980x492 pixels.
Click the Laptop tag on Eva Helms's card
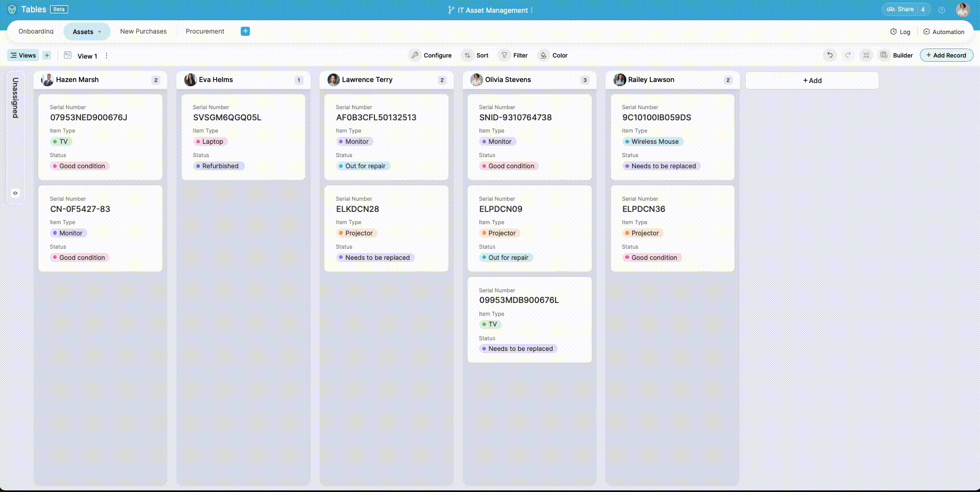tap(210, 142)
